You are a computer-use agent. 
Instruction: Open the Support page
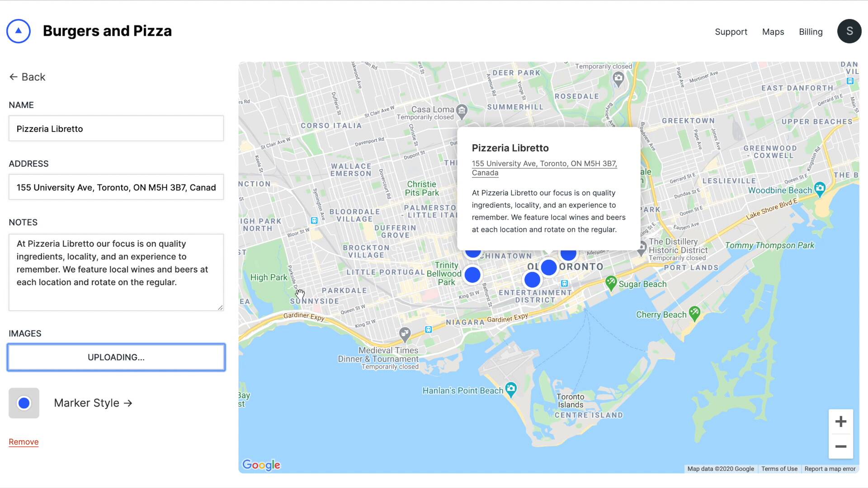pyautogui.click(x=731, y=32)
